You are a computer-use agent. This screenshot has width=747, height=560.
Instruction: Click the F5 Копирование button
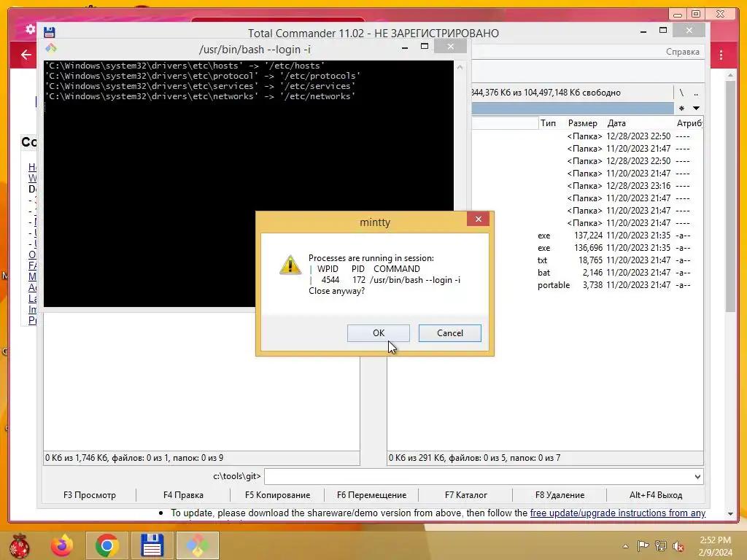point(277,495)
